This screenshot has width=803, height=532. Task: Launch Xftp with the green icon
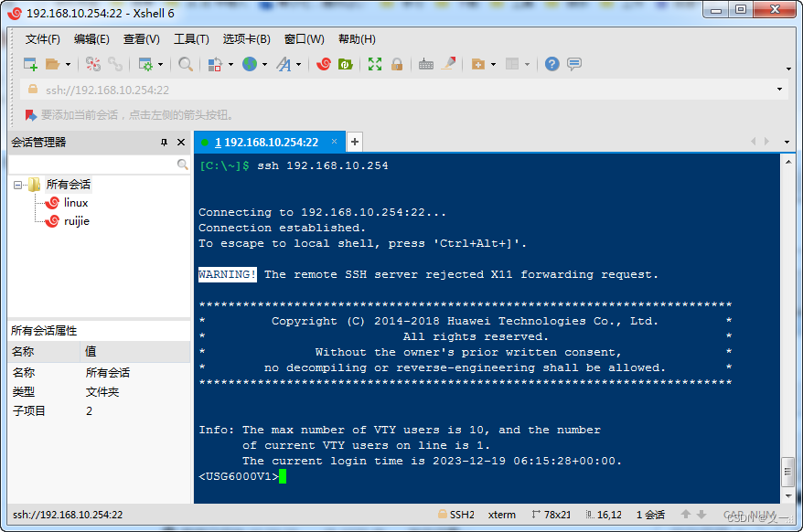pyautogui.click(x=346, y=64)
